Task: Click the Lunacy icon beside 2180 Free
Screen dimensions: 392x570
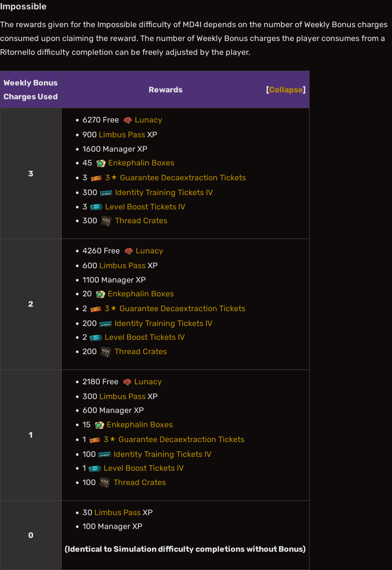Action: pos(127,382)
